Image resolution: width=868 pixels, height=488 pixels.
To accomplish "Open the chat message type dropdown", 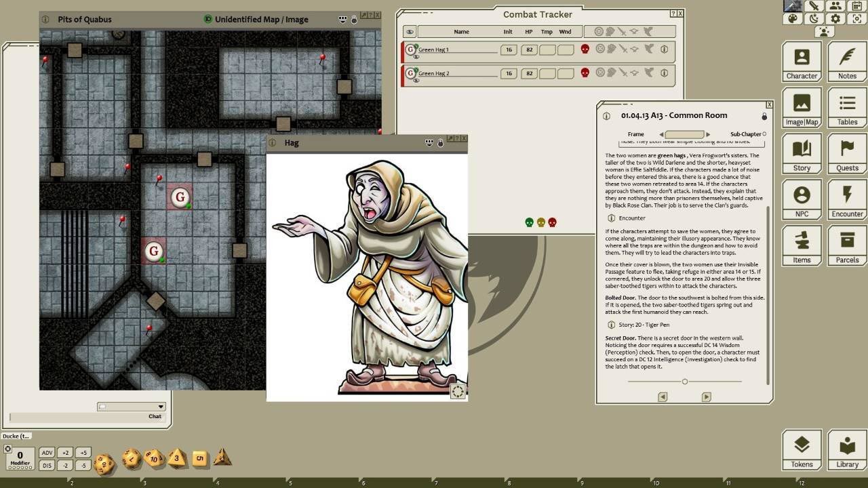I will [x=160, y=406].
